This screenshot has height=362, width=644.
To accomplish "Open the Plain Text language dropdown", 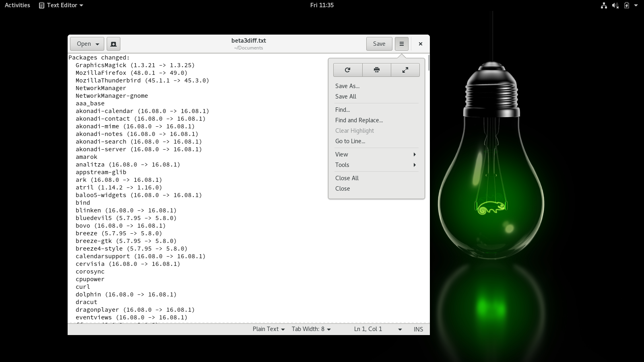I will point(268,329).
